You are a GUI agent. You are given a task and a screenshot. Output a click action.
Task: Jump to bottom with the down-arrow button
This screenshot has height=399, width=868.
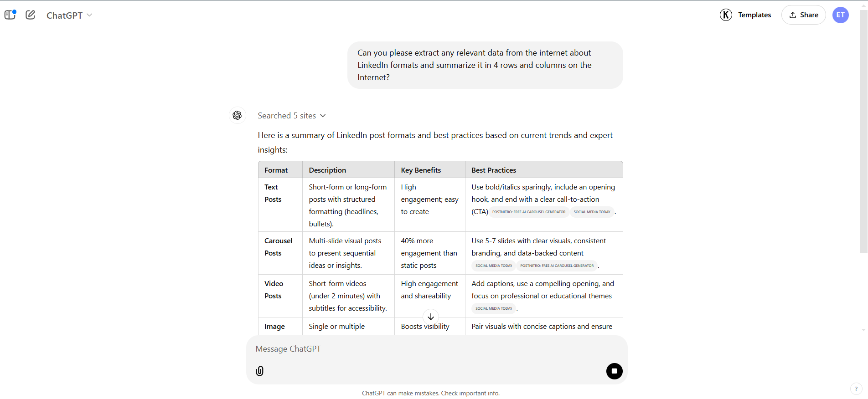(x=431, y=317)
